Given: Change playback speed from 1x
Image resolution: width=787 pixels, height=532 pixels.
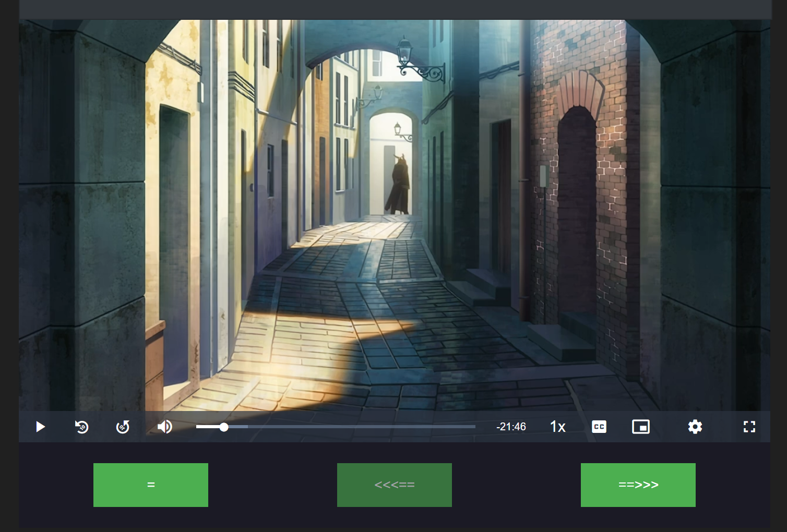Looking at the screenshot, I should [557, 427].
